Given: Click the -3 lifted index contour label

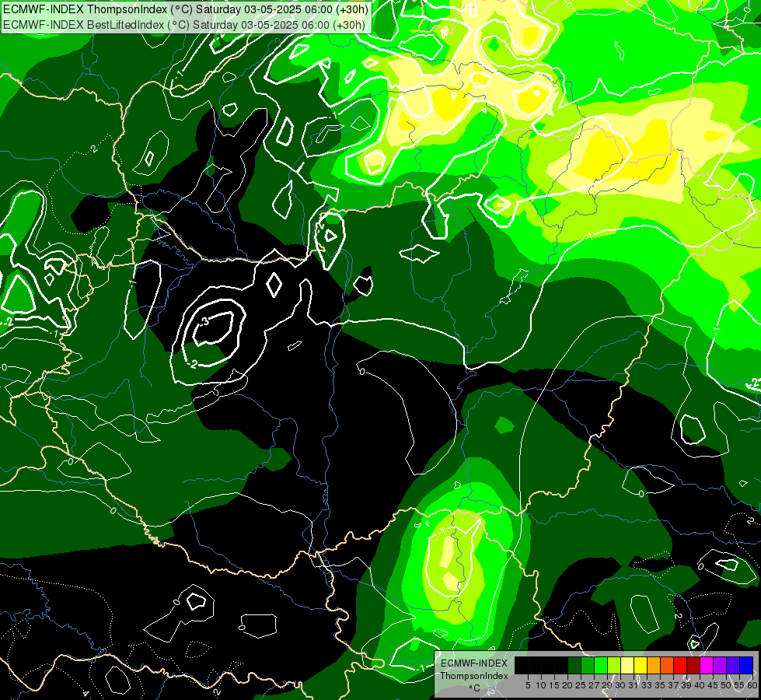Looking at the screenshot, I should (x=204, y=321).
